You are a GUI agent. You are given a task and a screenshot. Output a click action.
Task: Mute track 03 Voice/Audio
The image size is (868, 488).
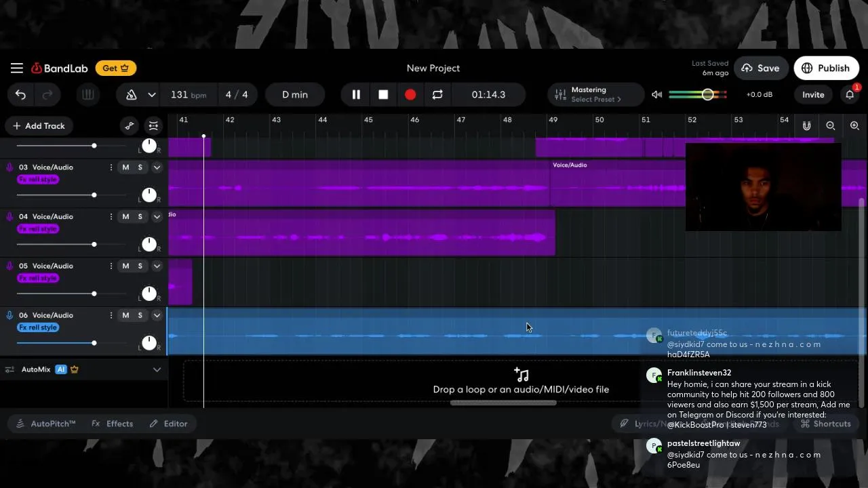coord(125,167)
